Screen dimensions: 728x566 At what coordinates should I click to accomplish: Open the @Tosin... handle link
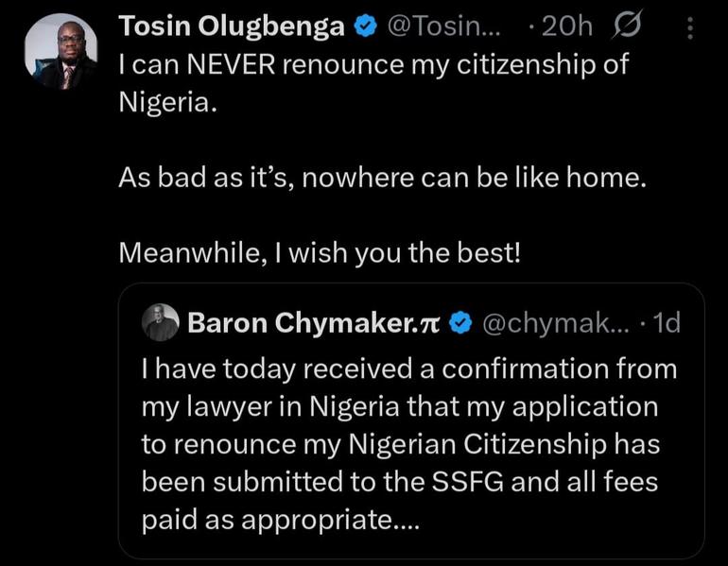[443, 26]
